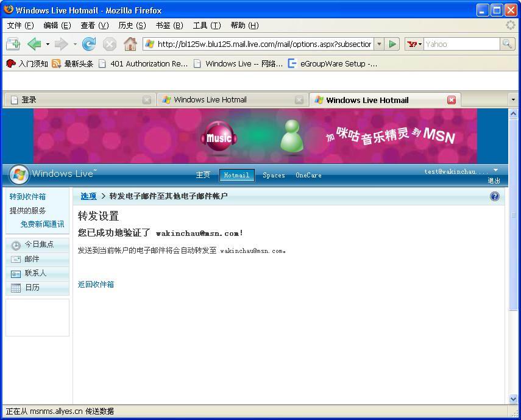This screenshot has width=521, height=420.
Task: Reload the current page
Action: pos(89,44)
